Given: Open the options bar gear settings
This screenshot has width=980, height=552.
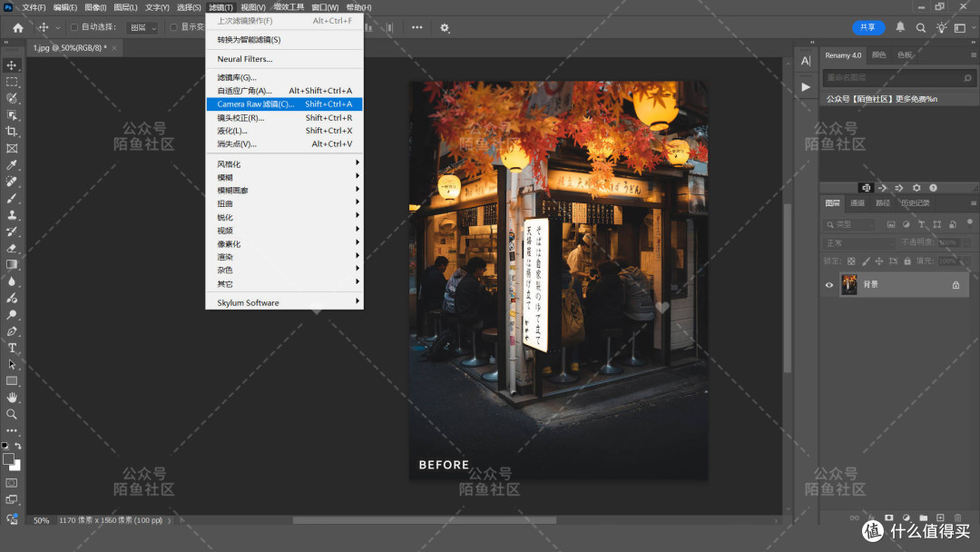Looking at the screenshot, I should pyautogui.click(x=445, y=27).
